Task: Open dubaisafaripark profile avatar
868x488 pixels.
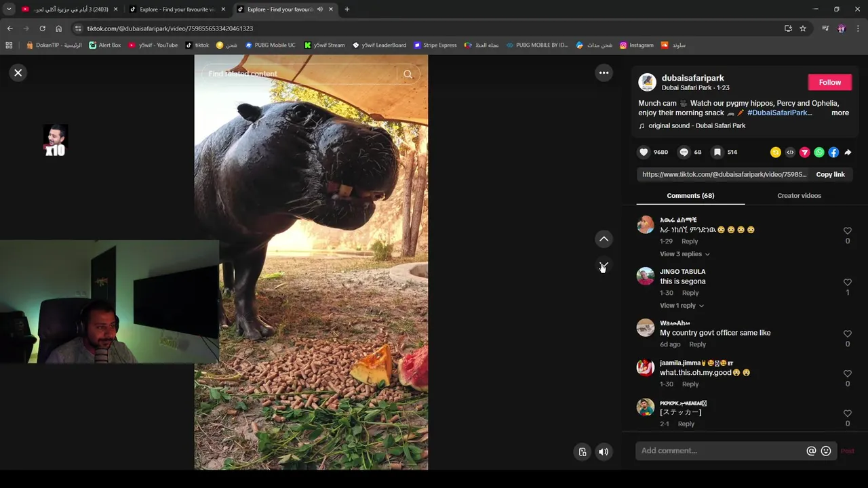Action: (x=647, y=83)
